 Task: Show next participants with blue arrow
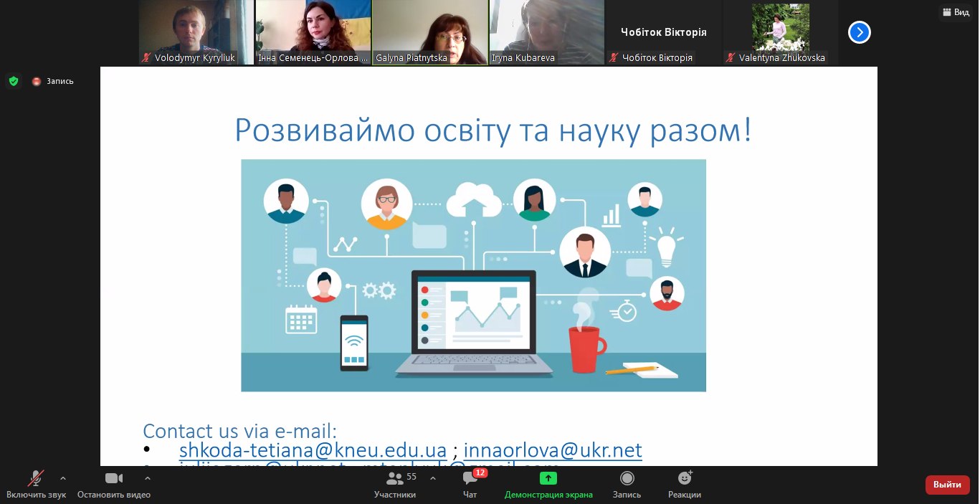[x=859, y=32]
